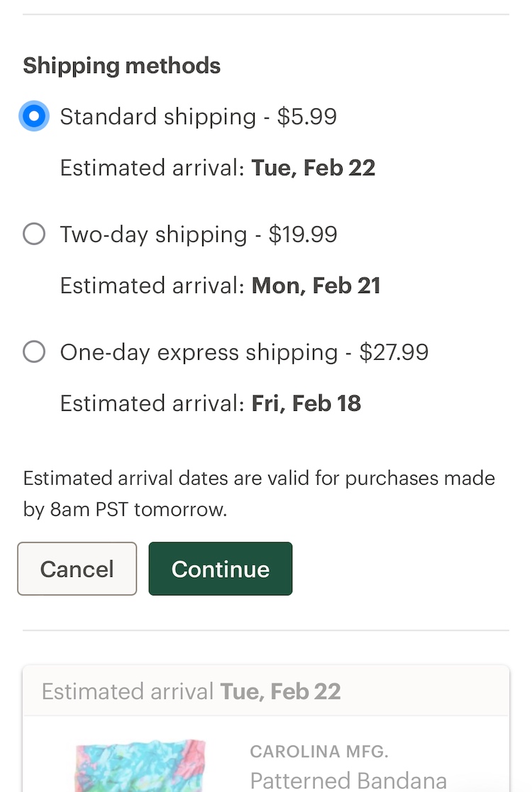Open the Patterned Bandana product title

(348, 781)
